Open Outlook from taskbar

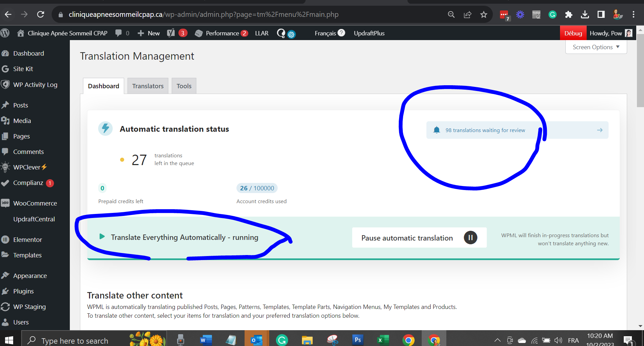(x=256, y=340)
